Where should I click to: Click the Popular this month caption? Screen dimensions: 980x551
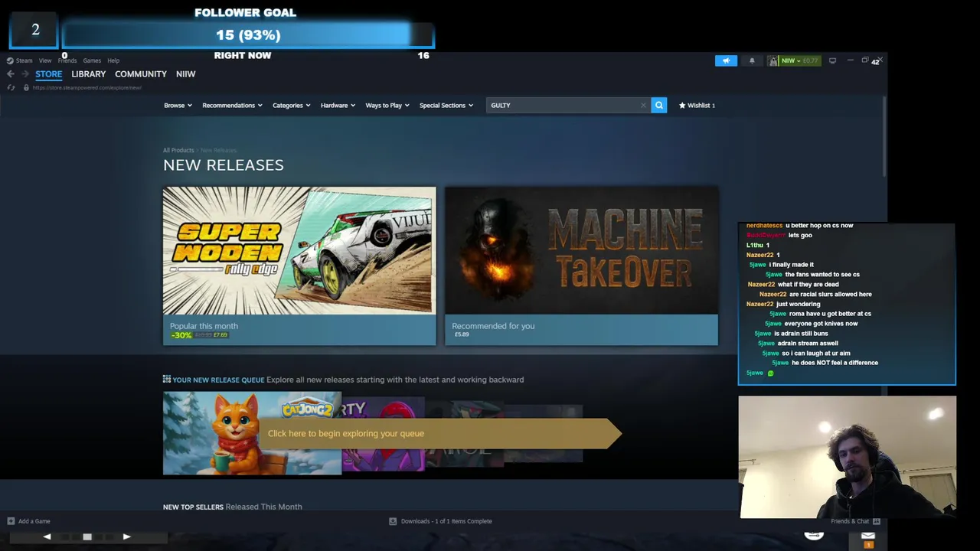[x=204, y=326]
